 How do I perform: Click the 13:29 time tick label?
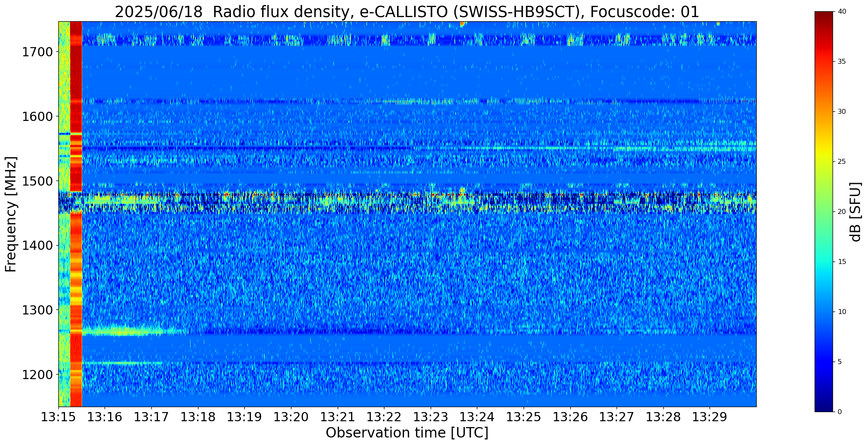(710, 417)
